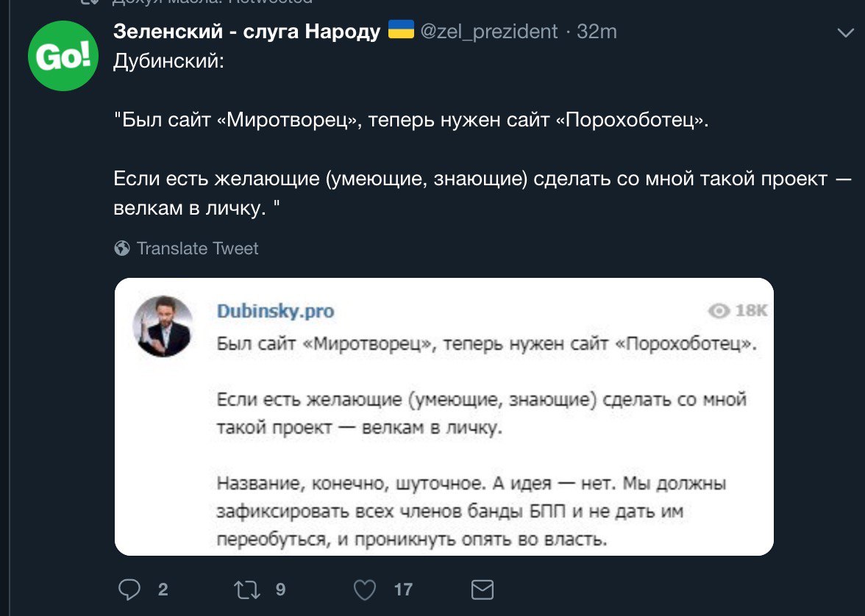Open the Translate Tweet link

(197, 248)
